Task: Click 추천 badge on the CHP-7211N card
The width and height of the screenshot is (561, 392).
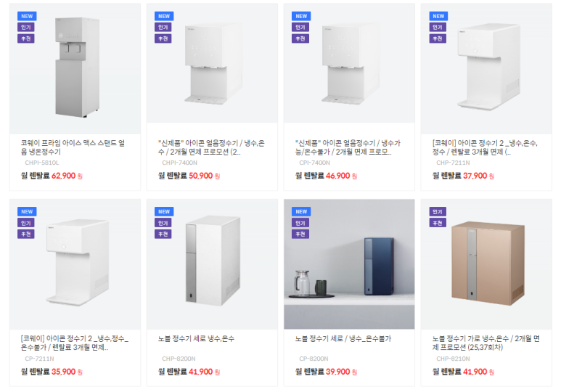Action: (x=438, y=38)
